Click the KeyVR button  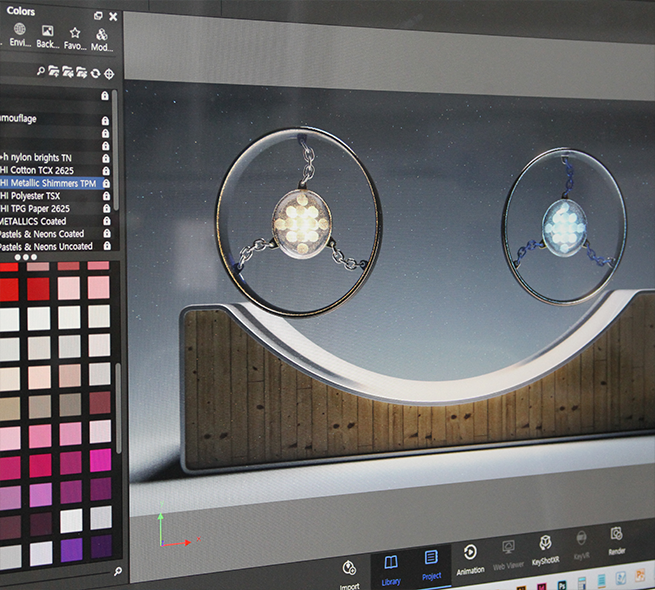pos(581,545)
